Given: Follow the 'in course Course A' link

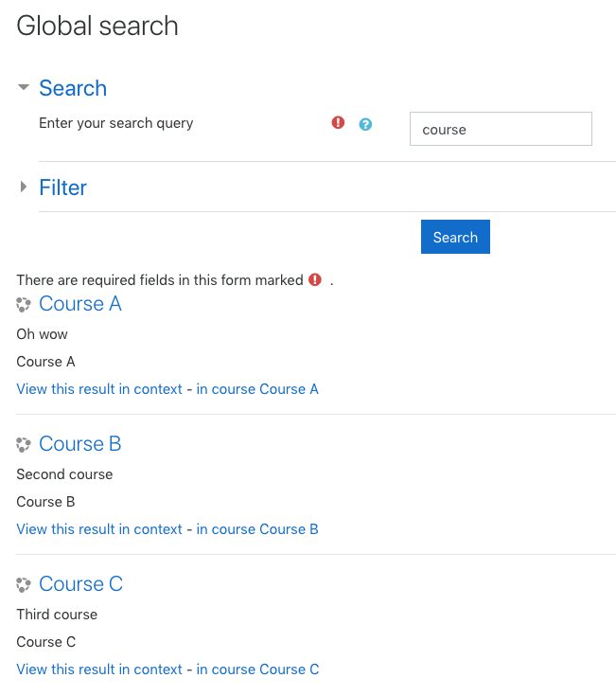Looking at the screenshot, I should point(257,389).
